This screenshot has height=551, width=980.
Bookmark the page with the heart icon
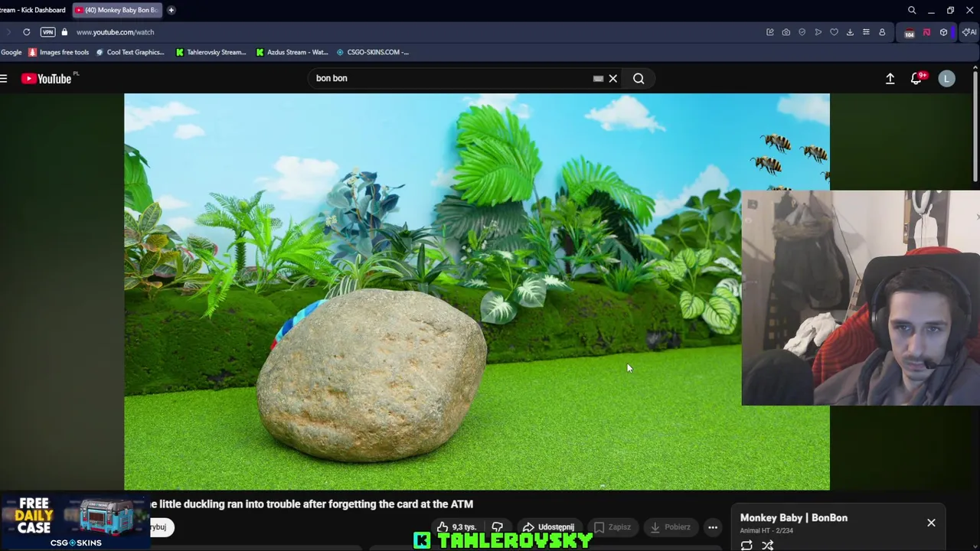[x=834, y=32]
